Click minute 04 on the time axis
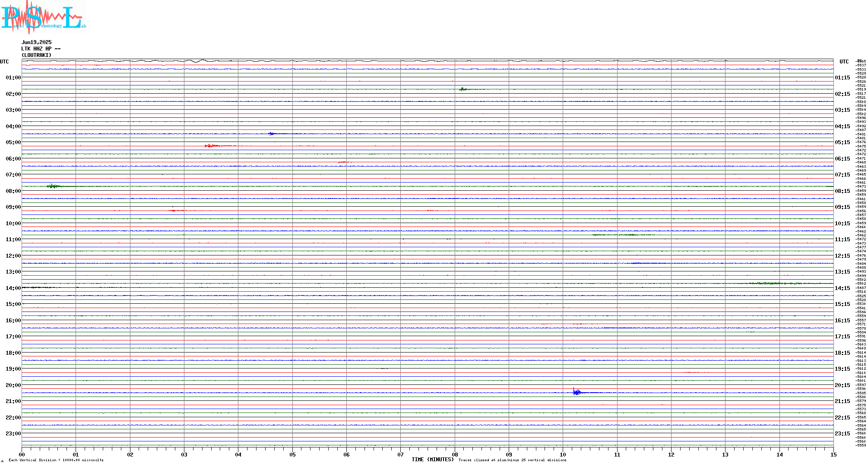Screen dimensions: 868x466 [x=238, y=454]
